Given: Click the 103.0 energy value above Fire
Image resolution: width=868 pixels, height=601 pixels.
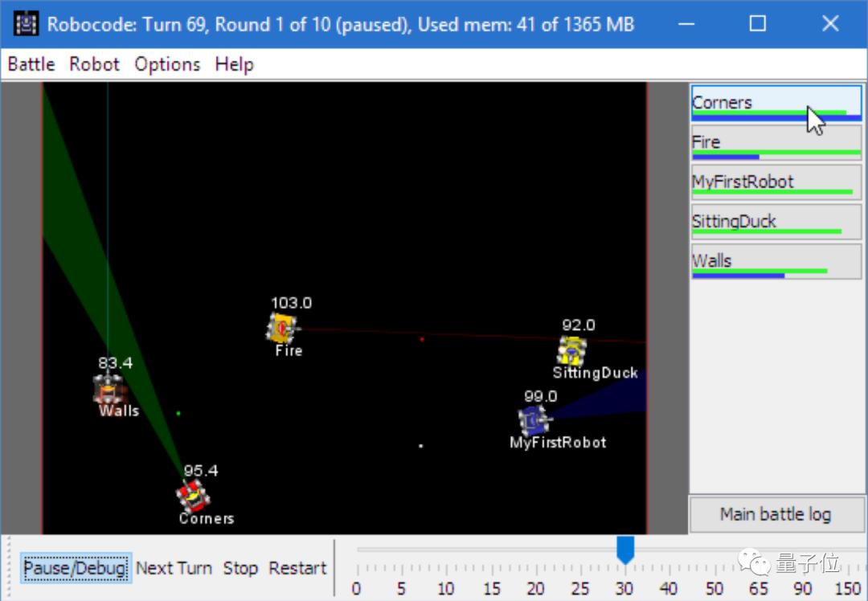Looking at the screenshot, I should (x=291, y=303).
